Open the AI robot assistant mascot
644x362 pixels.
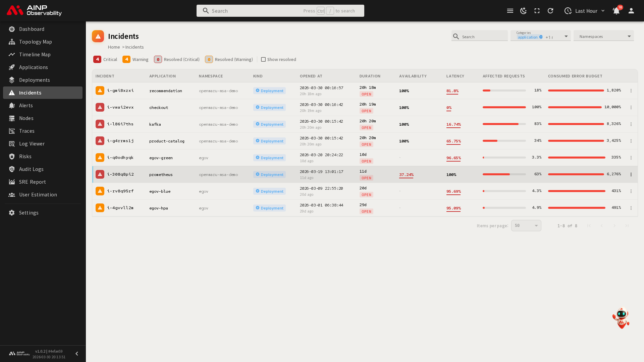621,318
